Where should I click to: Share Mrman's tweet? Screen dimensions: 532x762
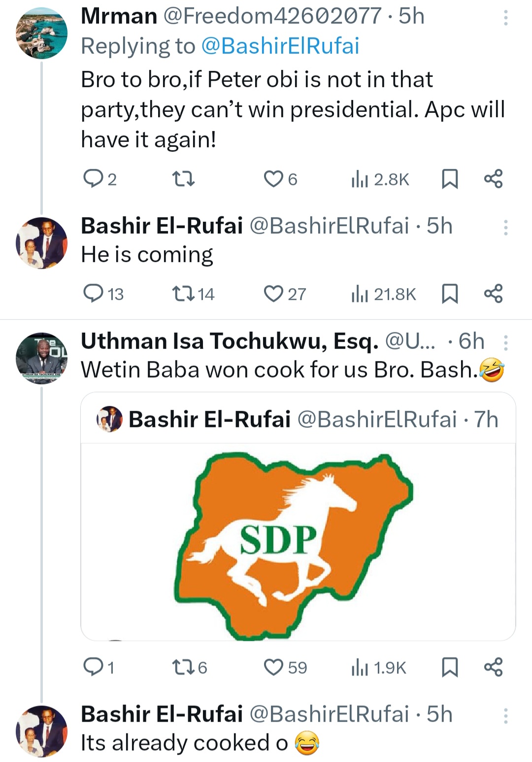tap(493, 178)
